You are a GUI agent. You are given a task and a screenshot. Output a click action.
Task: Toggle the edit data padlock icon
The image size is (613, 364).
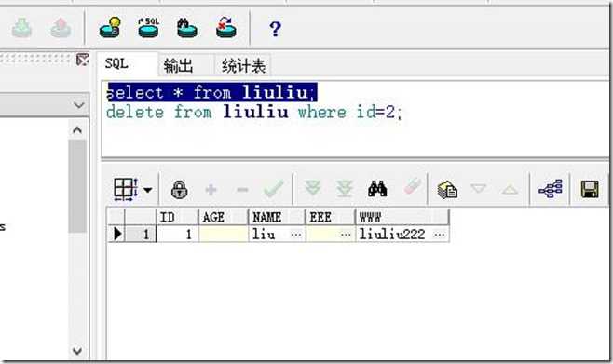180,190
